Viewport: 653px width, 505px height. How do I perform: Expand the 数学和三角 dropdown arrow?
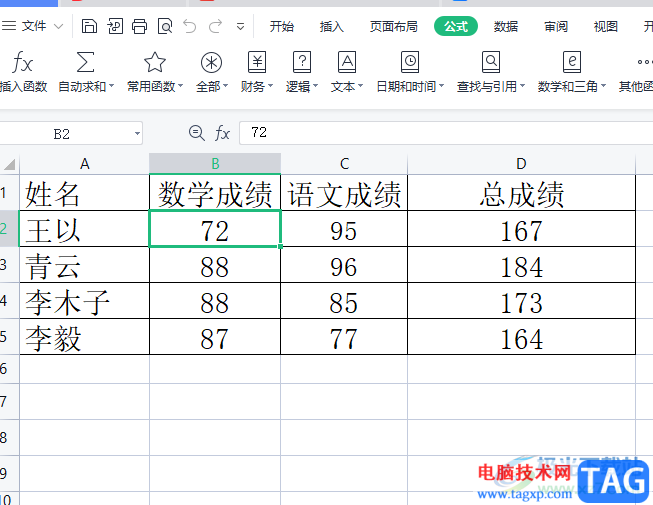click(x=603, y=86)
